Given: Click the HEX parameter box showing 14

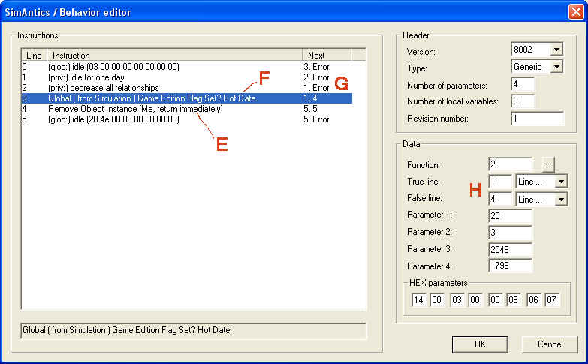Looking at the screenshot, I should pyautogui.click(x=419, y=300).
